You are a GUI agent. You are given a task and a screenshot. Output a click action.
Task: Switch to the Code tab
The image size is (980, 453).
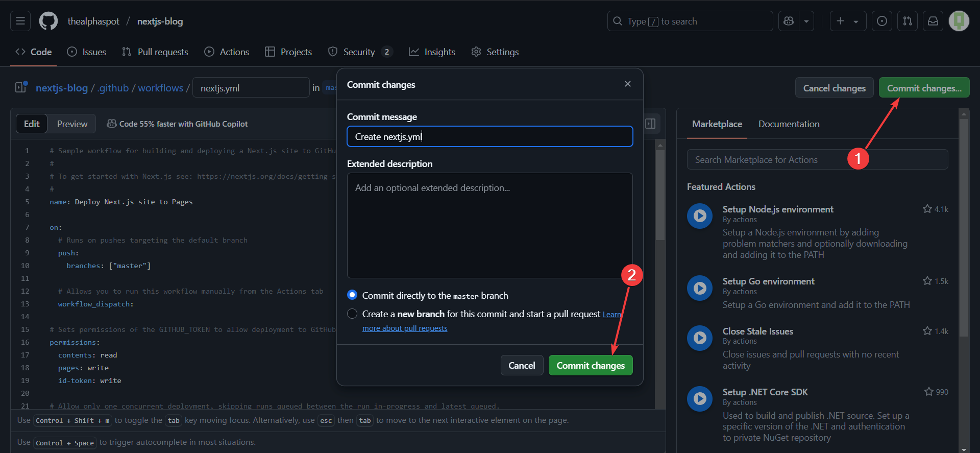click(x=34, y=52)
